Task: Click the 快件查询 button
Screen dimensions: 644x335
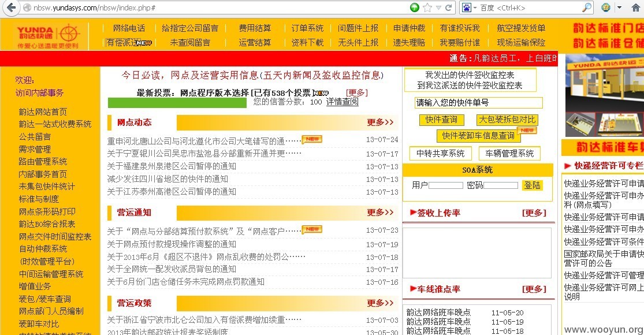Action: tap(441, 120)
